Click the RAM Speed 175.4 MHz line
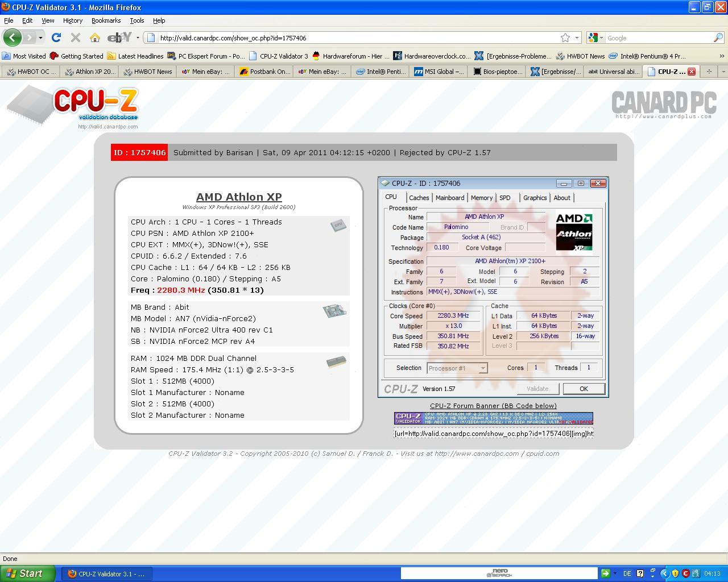The image size is (728, 582). pyautogui.click(x=212, y=369)
